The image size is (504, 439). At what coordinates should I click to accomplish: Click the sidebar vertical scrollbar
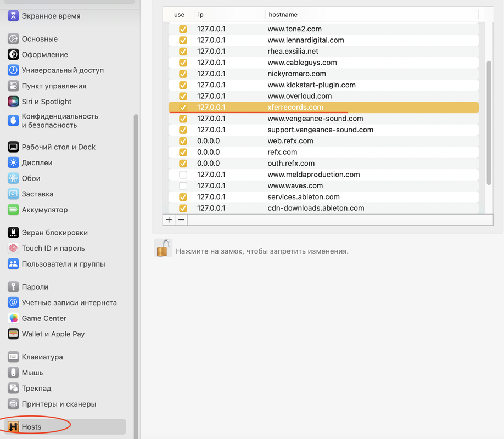(x=136, y=277)
